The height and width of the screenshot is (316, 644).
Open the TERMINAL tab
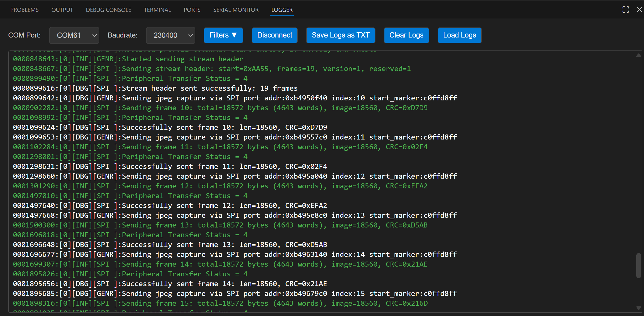(x=157, y=10)
